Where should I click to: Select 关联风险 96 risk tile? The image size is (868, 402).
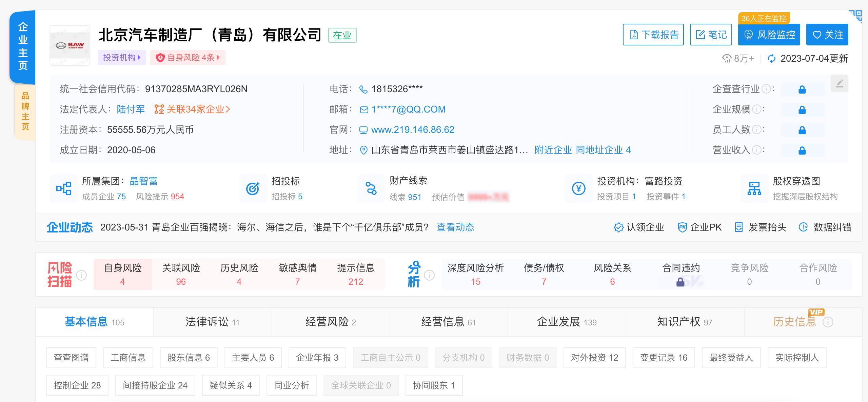click(181, 275)
